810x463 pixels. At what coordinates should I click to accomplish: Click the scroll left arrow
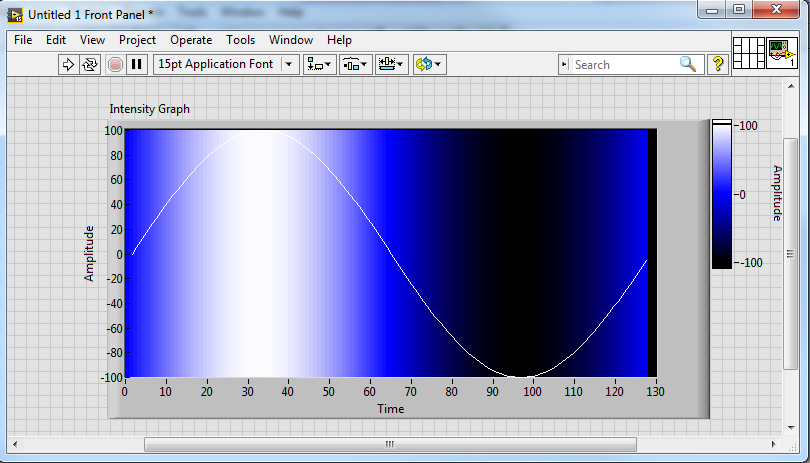click(15, 444)
